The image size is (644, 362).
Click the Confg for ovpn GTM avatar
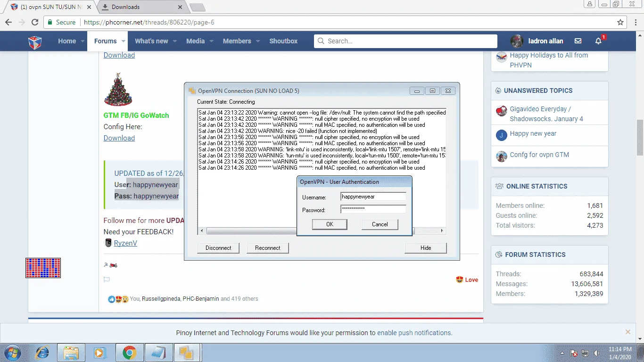[502, 156]
